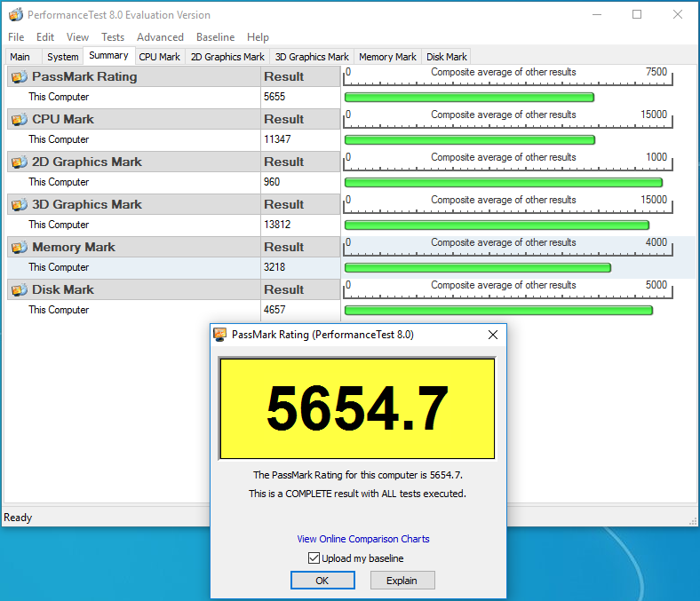Open the 2D Graphics Mark tab
This screenshot has width=700, height=601.
coord(227,57)
